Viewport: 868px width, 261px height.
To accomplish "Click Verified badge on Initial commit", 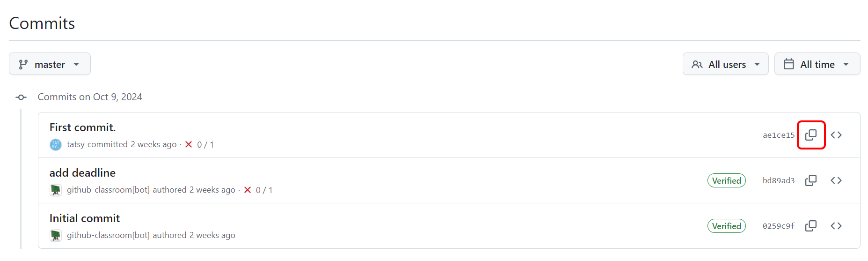I will point(726,226).
